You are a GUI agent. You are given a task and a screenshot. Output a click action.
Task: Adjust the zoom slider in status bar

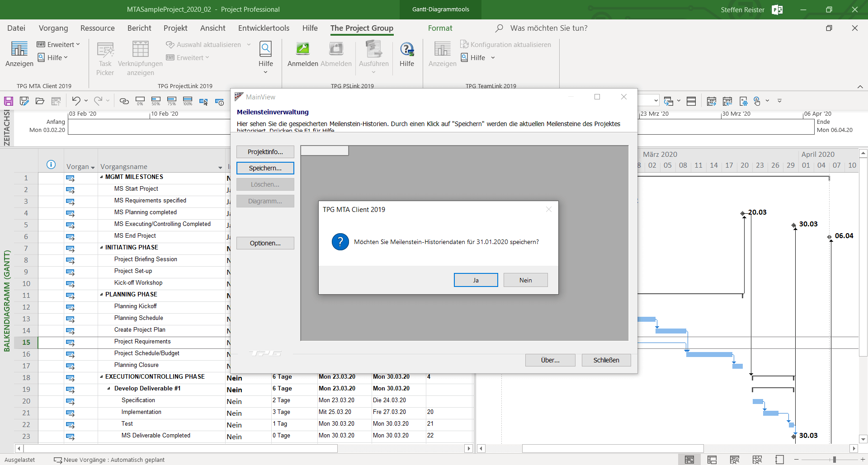[x=834, y=460]
